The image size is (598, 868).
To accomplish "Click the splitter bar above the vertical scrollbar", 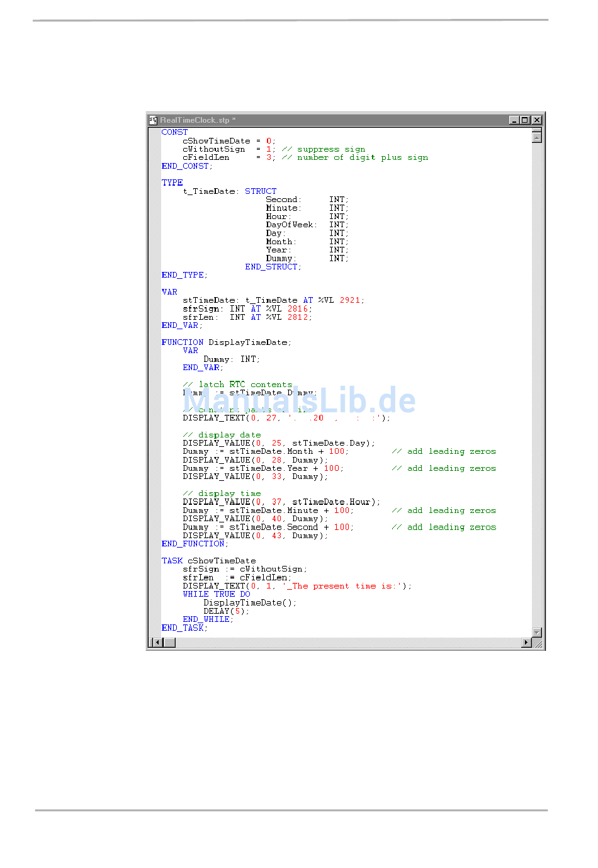I will pos(537,130).
